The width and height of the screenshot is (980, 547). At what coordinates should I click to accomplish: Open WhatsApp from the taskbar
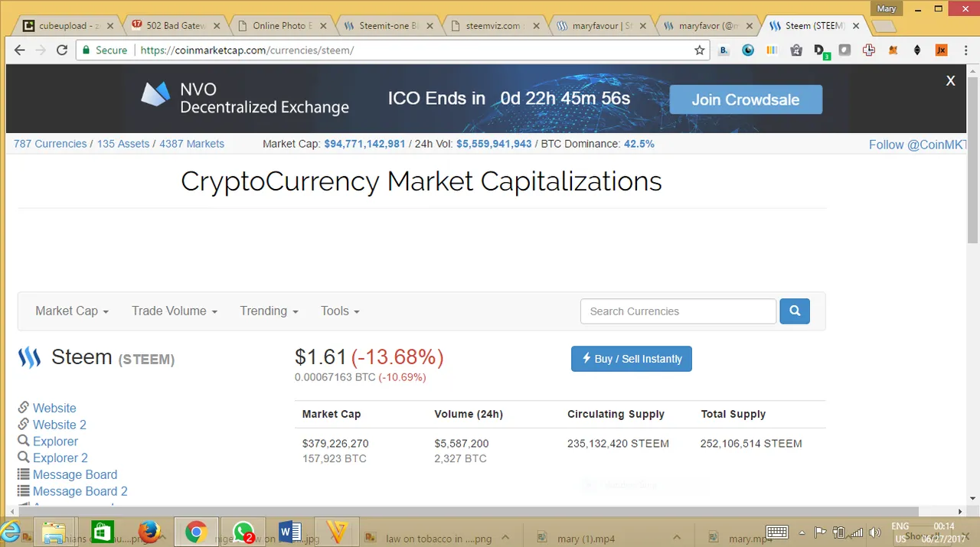pyautogui.click(x=243, y=531)
